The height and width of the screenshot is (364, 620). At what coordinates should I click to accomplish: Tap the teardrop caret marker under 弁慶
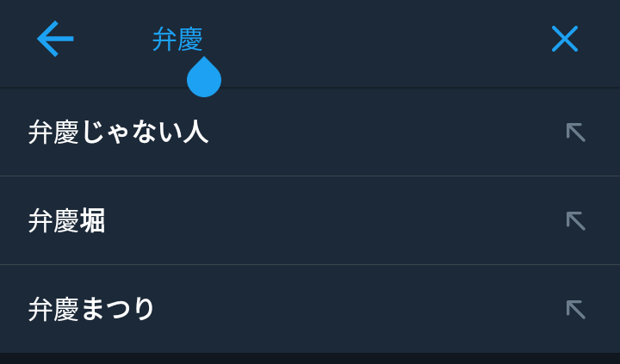(204, 77)
